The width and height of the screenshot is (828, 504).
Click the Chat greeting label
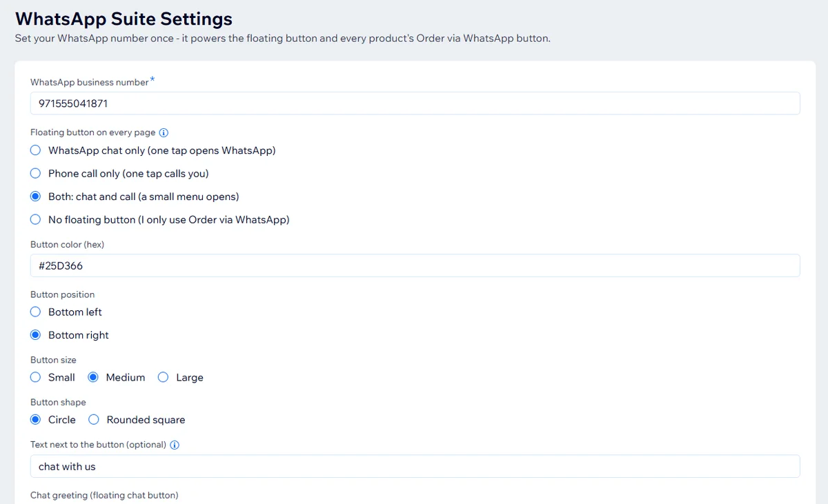point(104,495)
